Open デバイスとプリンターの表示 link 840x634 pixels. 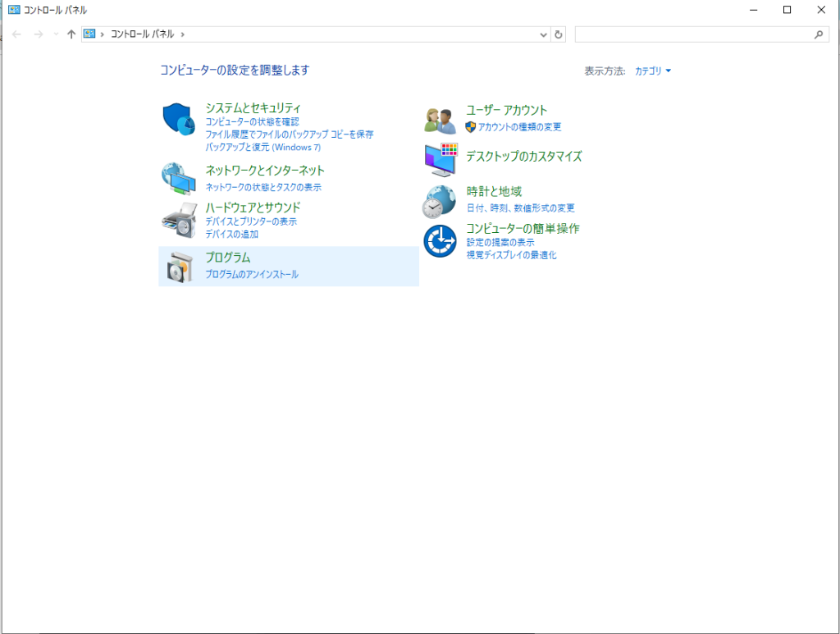click(251, 221)
